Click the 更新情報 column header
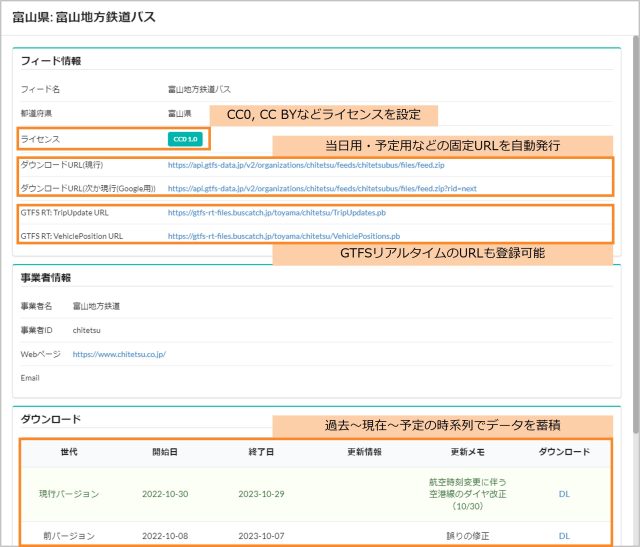This screenshot has height=547, width=640. [x=364, y=452]
